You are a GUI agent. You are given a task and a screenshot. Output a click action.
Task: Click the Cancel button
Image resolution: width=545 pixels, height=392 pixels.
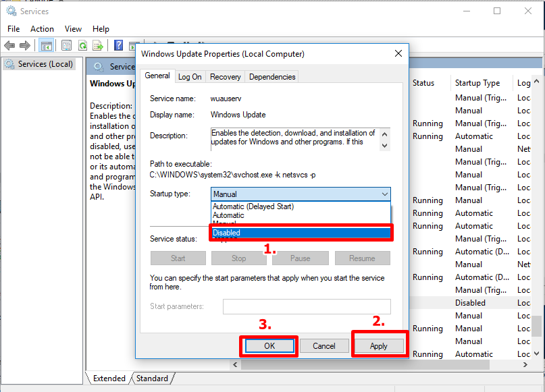(324, 346)
